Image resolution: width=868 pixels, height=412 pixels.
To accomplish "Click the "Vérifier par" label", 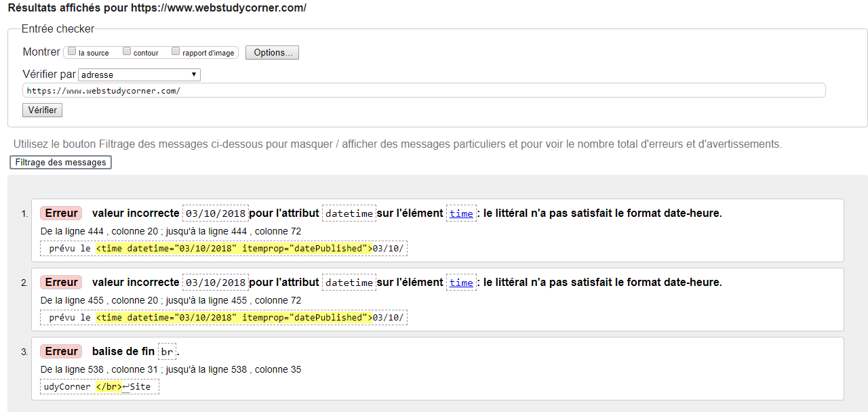I will tap(50, 75).
